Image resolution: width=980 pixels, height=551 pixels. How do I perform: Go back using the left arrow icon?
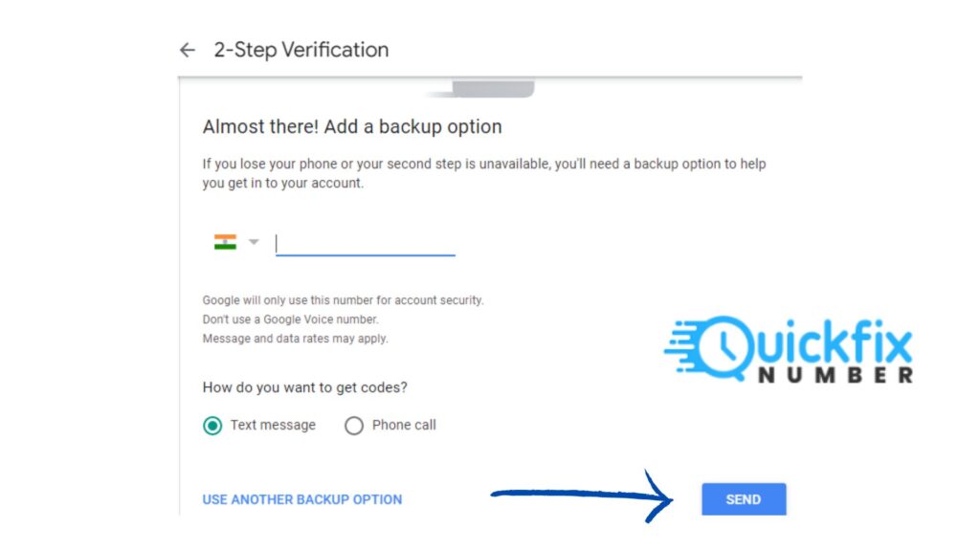tap(188, 50)
